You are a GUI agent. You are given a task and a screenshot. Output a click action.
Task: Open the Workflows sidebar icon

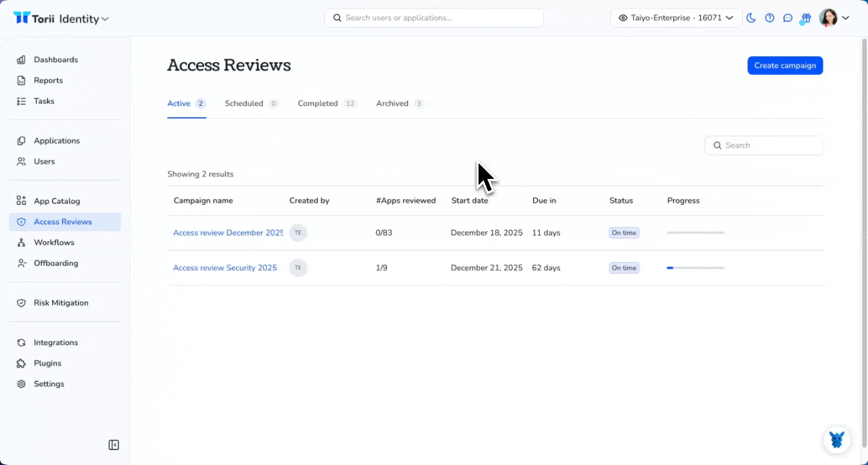tap(21, 242)
